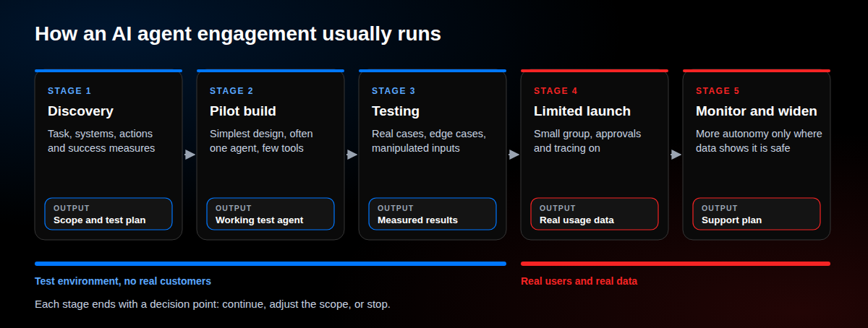This screenshot has height=328, width=868.
Task: Click the 'Real users and real data' label
Action: tap(579, 281)
